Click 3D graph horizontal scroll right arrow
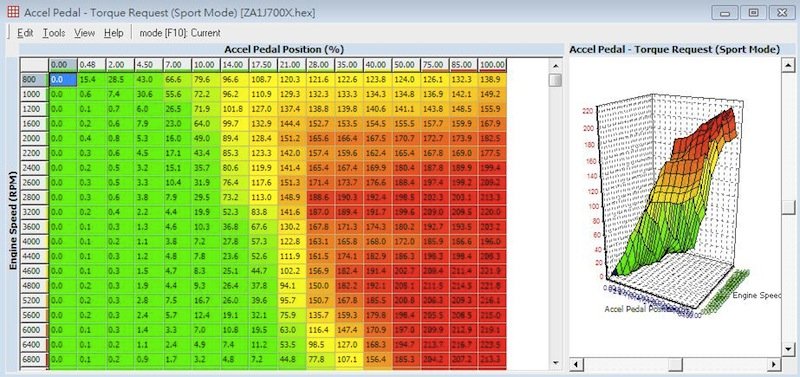The image size is (800, 377). 774,364
